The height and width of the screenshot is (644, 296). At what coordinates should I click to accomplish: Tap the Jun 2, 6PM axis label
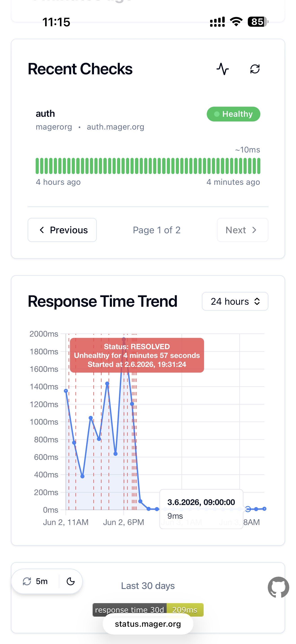[x=124, y=522]
